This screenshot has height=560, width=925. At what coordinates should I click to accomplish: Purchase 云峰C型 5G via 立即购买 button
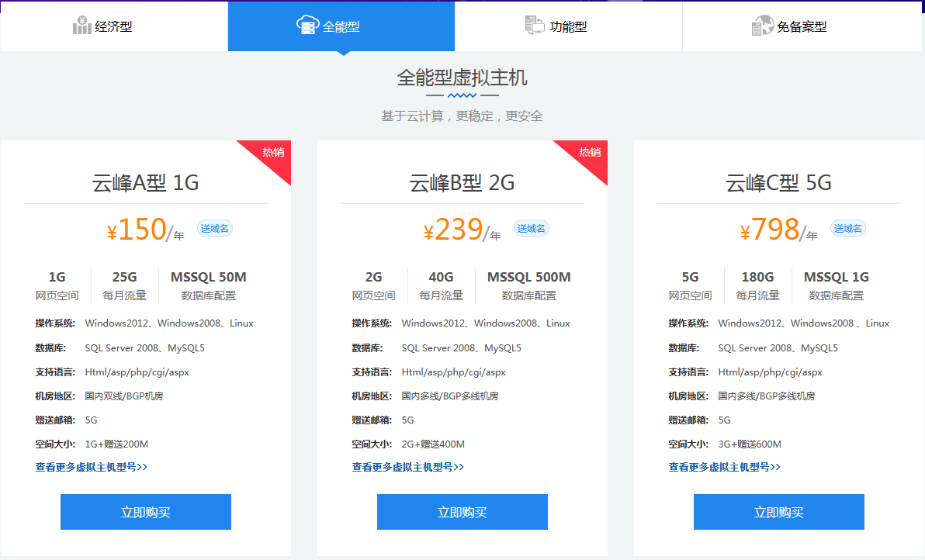[778, 512]
